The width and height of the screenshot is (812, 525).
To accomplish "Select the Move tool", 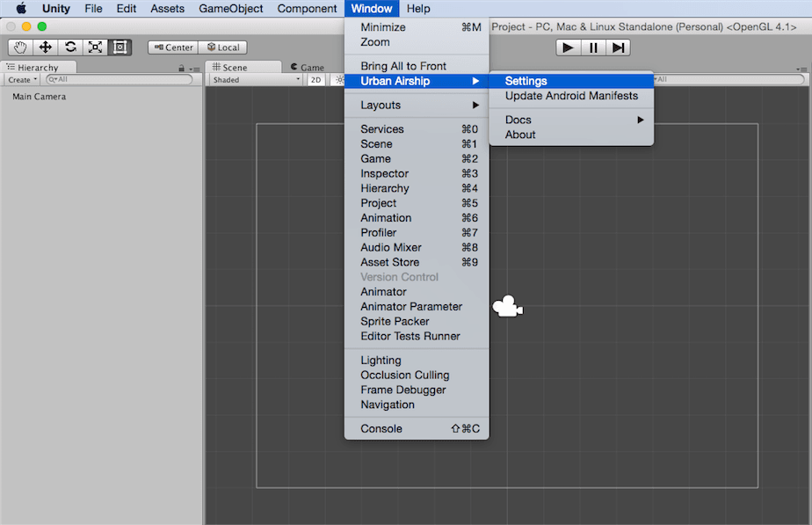I will (x=45, y=47).
